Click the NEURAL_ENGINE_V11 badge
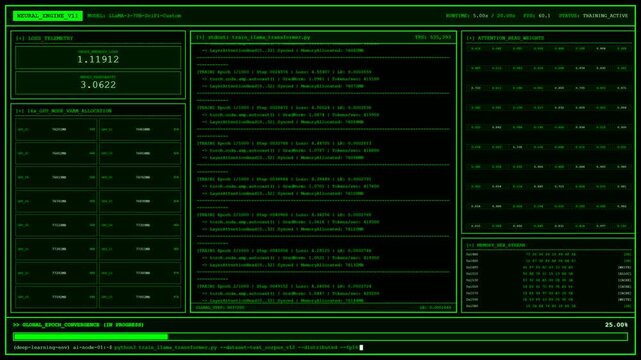 (47, 16)
